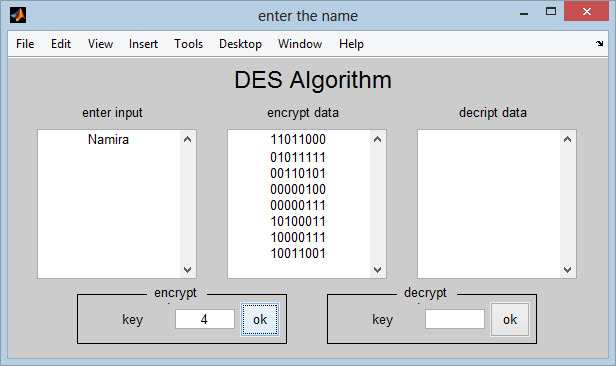616x366 pixels.
Task: Open the Insert menu
Action: coord(143,44)
